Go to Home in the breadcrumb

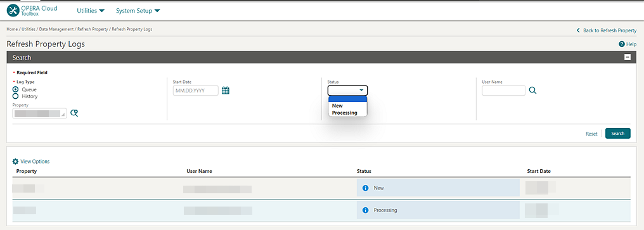(12, 30)
